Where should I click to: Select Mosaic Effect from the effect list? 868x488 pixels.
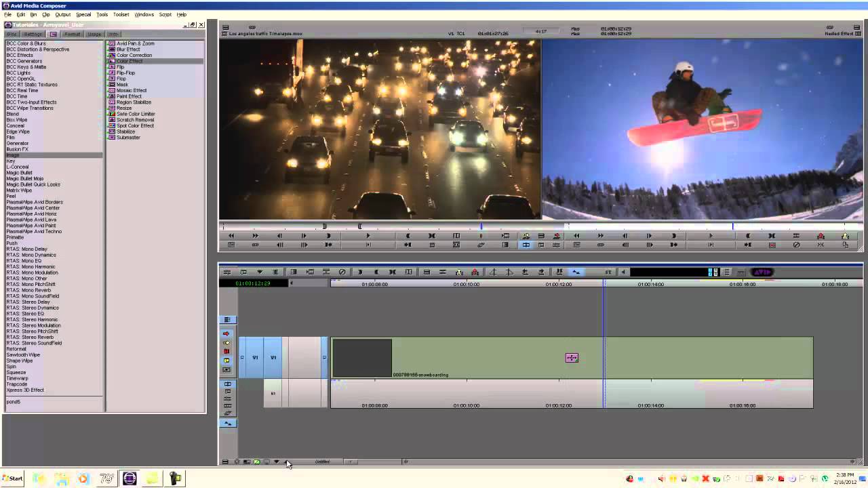click(131, 90)
